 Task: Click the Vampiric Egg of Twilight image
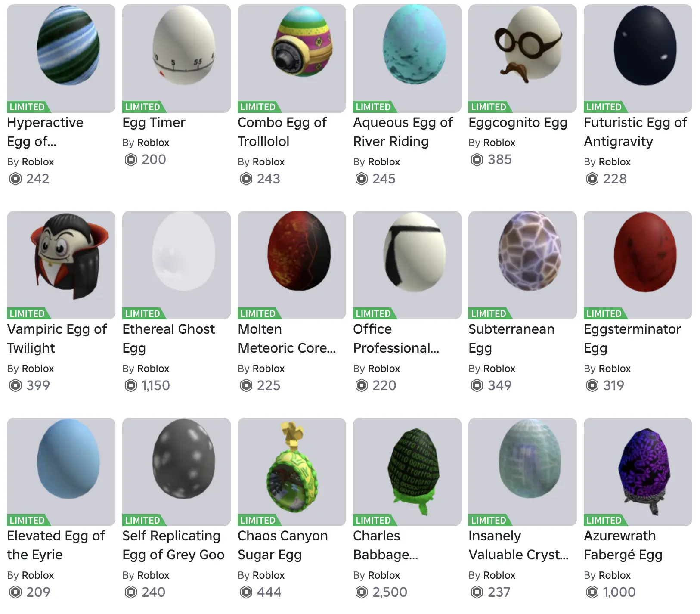pos(61,265)
